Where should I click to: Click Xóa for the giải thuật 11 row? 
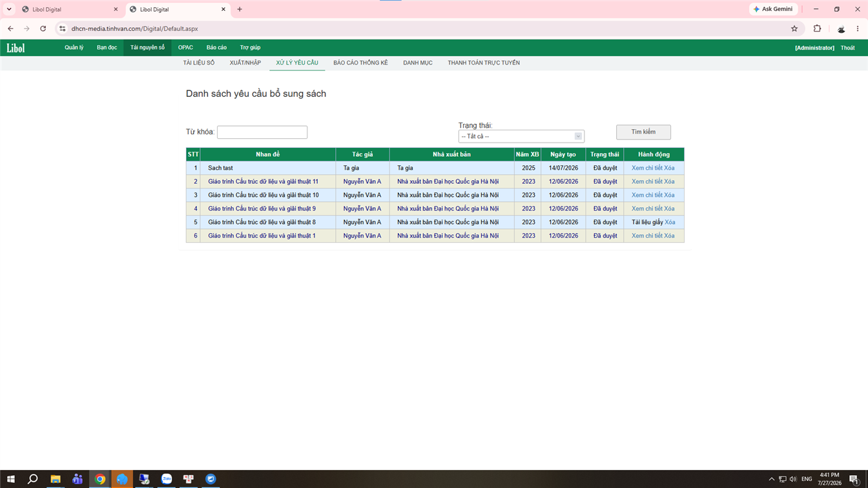[669, 181]
